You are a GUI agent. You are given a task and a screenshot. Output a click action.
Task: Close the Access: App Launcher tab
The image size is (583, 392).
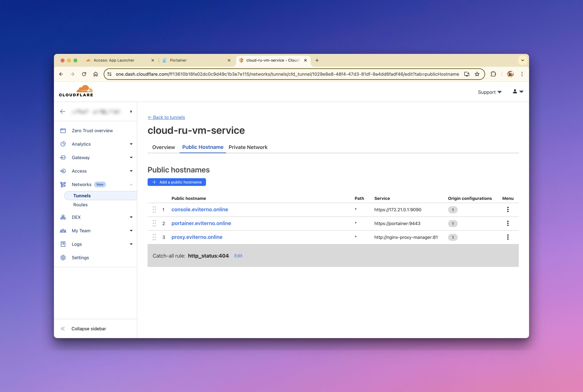pyautogui.click(x=153, y=60)
